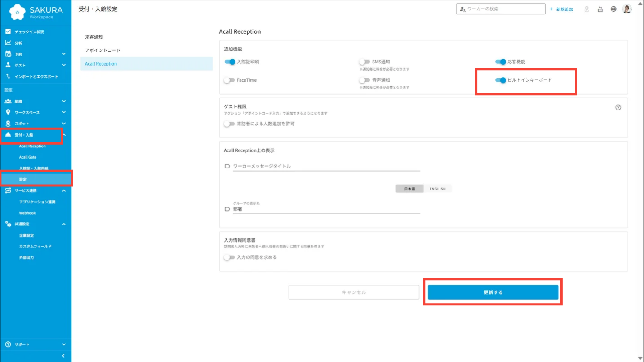Click the グループの表示名 field containing 部署

tap(326, 209)
